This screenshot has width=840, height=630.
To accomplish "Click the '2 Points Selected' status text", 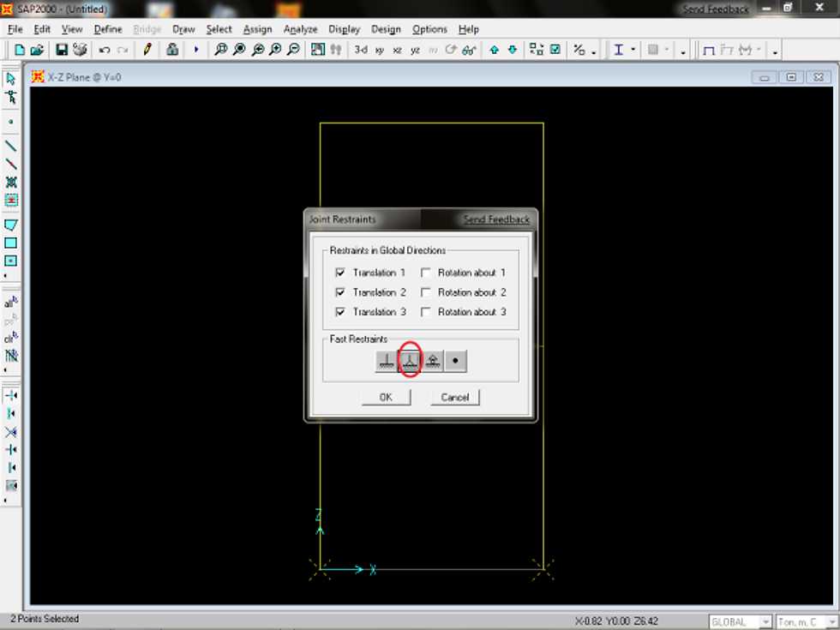I will point(45,619).
